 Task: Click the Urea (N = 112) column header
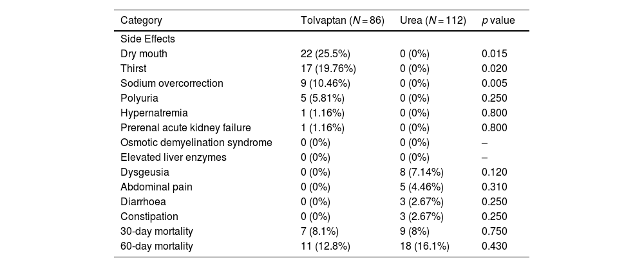(433, 21)
